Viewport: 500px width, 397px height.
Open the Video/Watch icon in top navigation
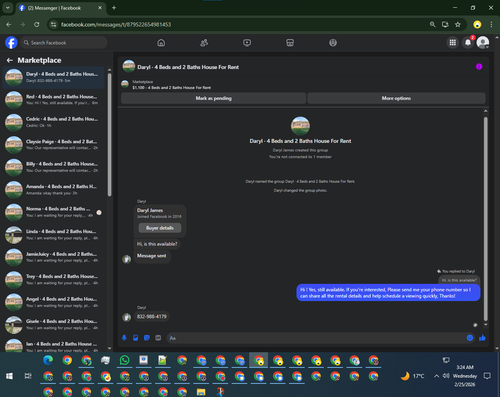coord(247,43)
